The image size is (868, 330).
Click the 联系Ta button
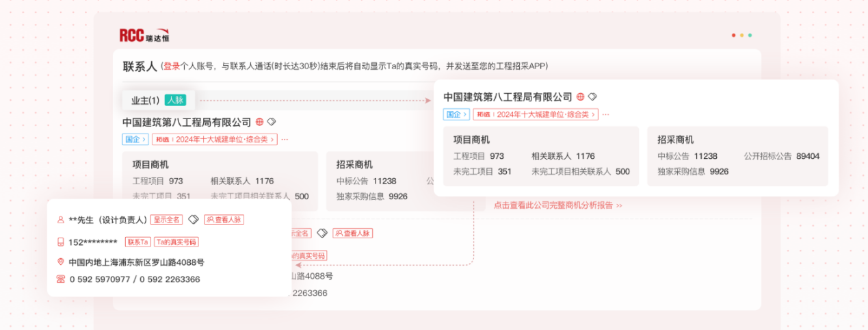[x=137, y=242]
